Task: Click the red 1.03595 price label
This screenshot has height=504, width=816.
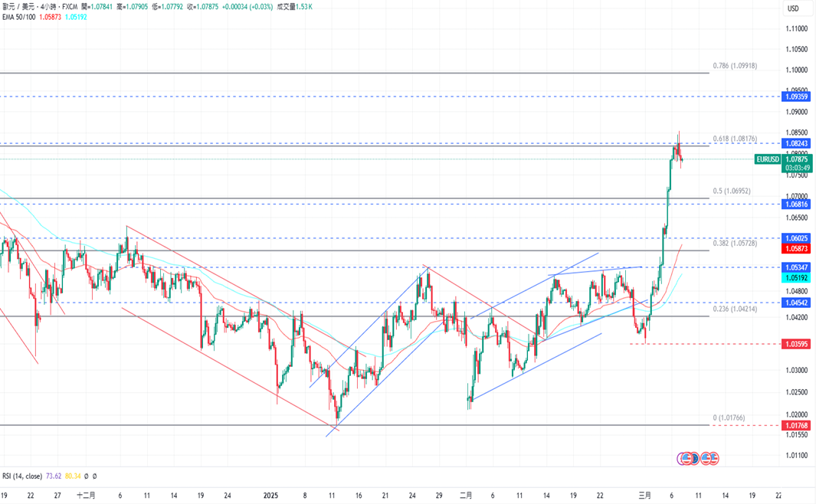Action: pyautogui.click(x=796, y=345)
